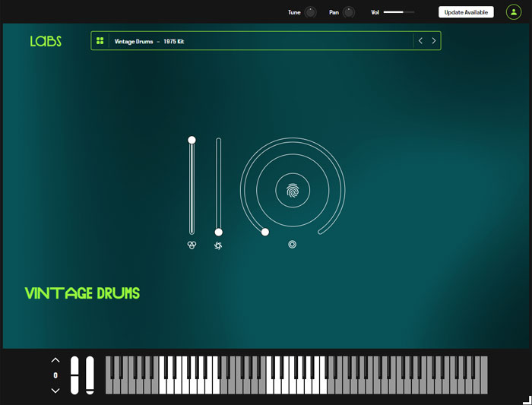Click the dynamics slider handle
The height and width of the screenshot is (405, 532).
coord(219,232)
